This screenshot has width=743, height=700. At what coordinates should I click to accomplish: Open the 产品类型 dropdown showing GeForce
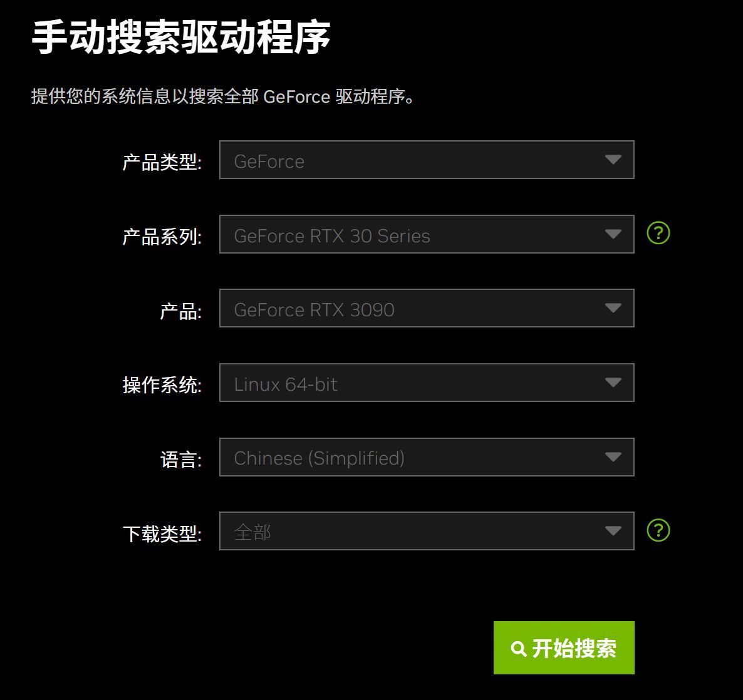(427, 160)
